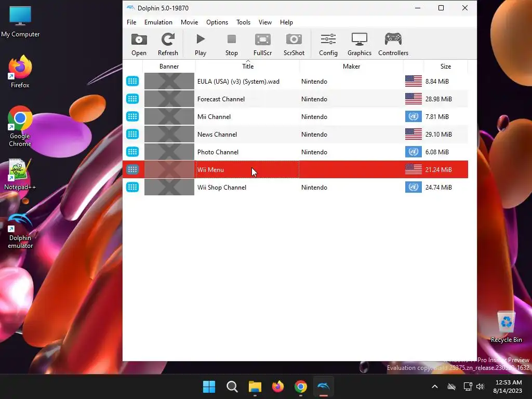Viewport: 532px width, 399px height.
Task: Show hidden tray icons chevron
Action: (x=435, y=387)
